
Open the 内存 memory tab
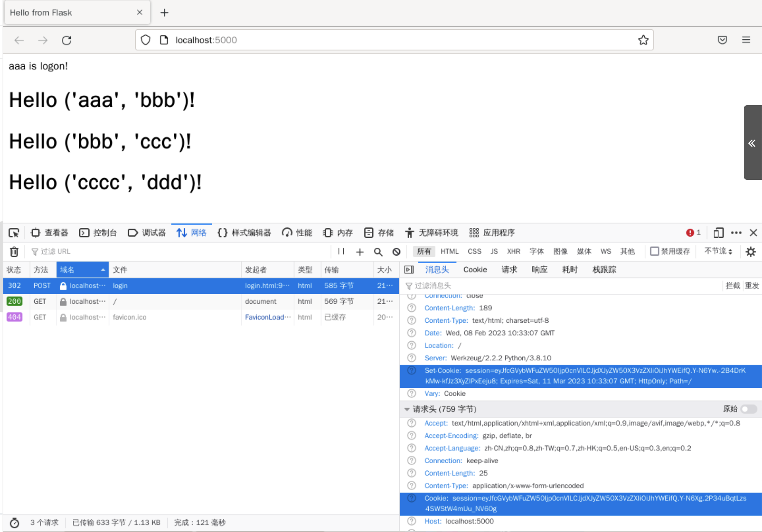pyautogui.click(x=337, y=233)
